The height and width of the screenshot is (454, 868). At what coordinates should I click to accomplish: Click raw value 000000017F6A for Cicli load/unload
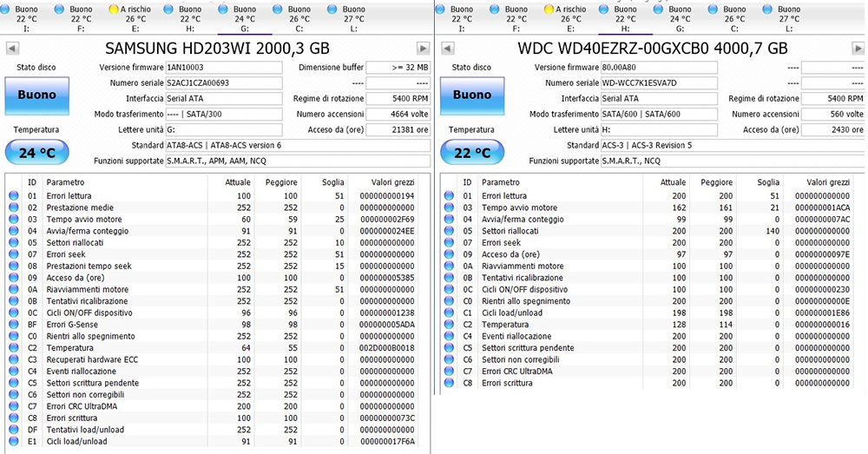(387, 441)
